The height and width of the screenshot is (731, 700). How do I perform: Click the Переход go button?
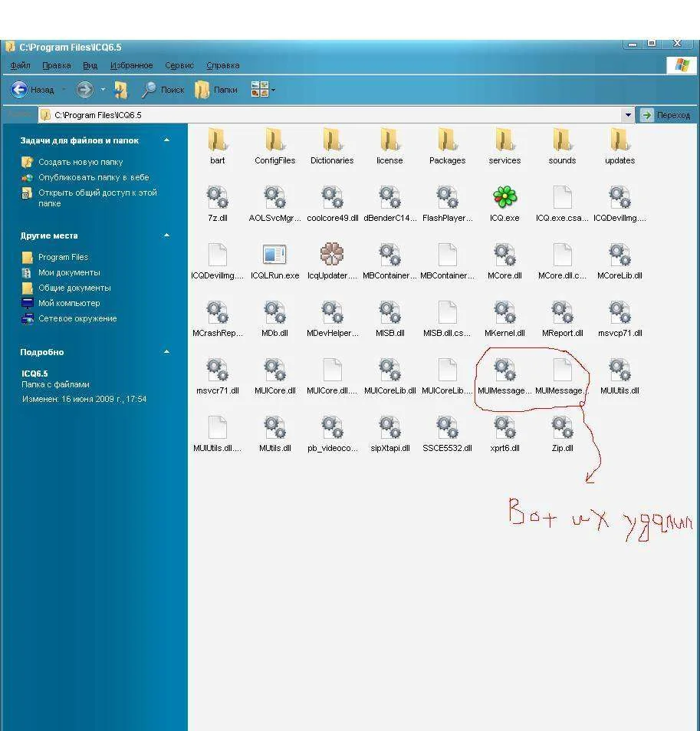click(x=665, y=115)
